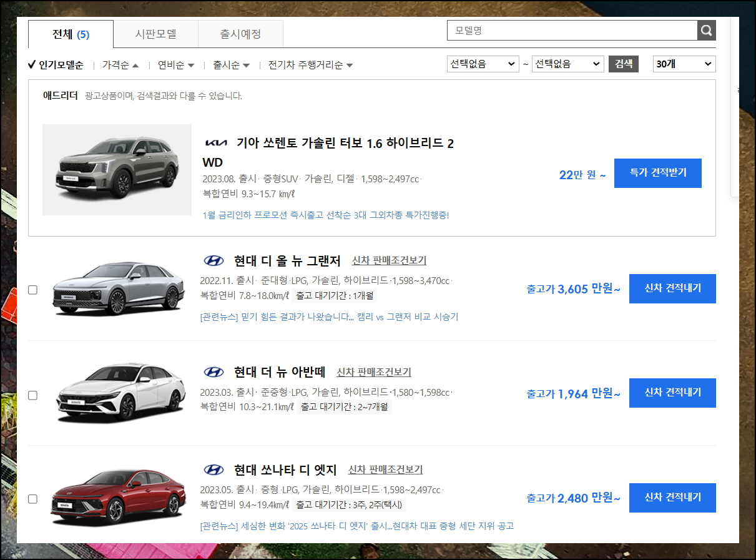The image size is (756, 560).
Task: Click the 출고가 3,605 만원~ price
Action: pyautogui.click(x=573, y=289)
